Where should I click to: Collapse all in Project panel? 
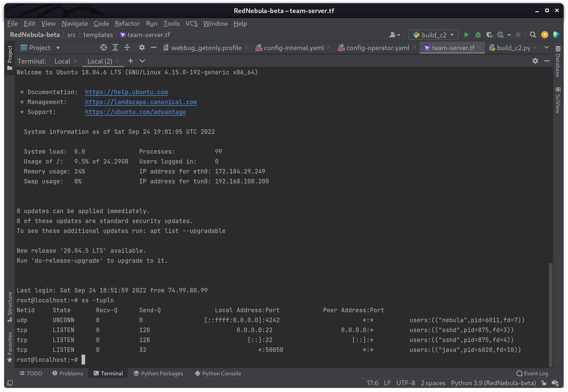[x=127, y=48]
